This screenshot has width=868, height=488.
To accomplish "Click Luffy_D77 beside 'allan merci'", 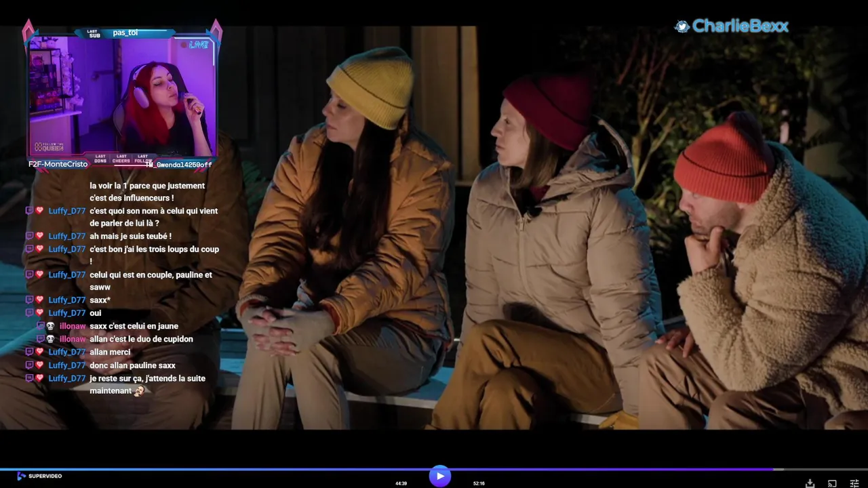I will pyautogui.click(x=67, y=352).
